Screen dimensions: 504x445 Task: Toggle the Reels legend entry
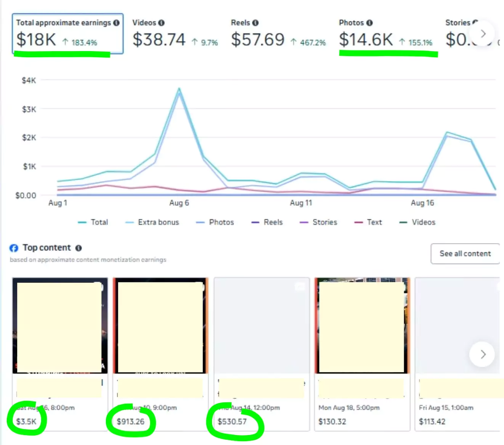pos(268,222)
